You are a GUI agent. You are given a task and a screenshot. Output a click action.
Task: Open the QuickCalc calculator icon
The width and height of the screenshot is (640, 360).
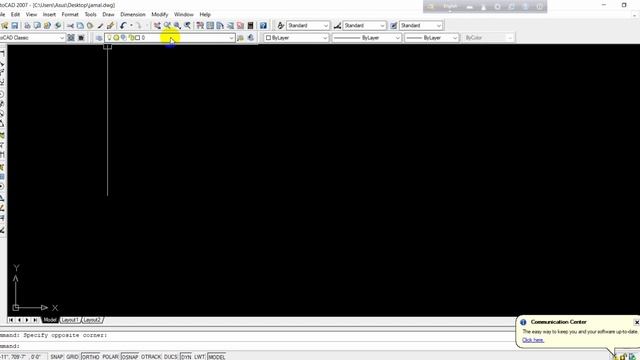pyautogui.click(x=251, y=25)
